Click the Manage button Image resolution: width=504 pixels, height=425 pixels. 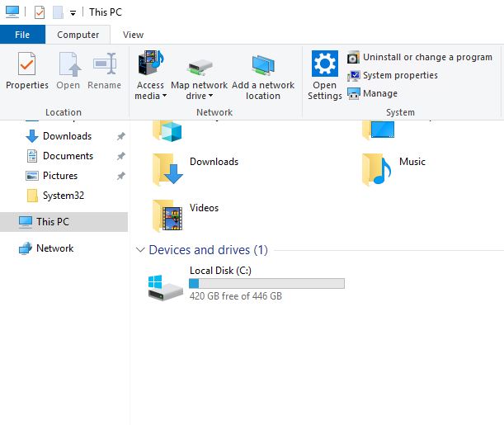373,93
